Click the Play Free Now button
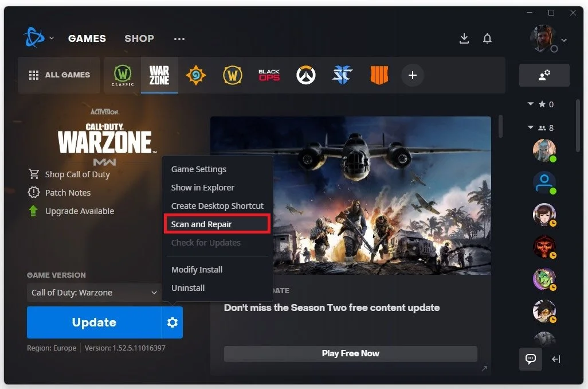The height and width of the screenshot is (389, 588). (x=351, y=353)
